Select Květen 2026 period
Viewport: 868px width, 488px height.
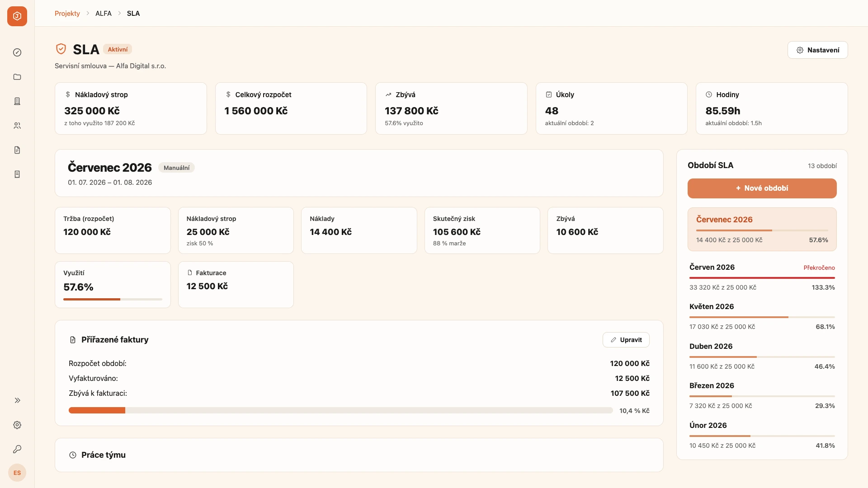762,316
